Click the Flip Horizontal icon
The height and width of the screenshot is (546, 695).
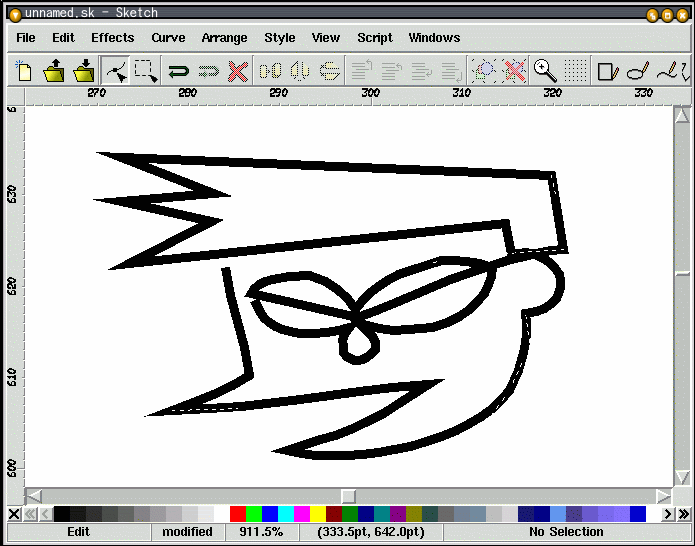point(300,71)
